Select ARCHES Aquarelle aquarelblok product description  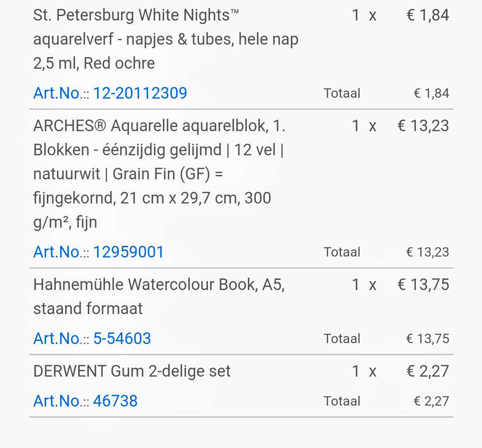tap(159, 174)
